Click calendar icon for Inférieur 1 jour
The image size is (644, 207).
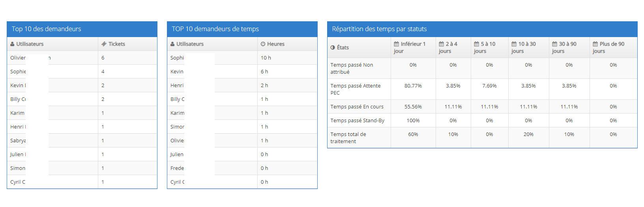tap(396, 44)
